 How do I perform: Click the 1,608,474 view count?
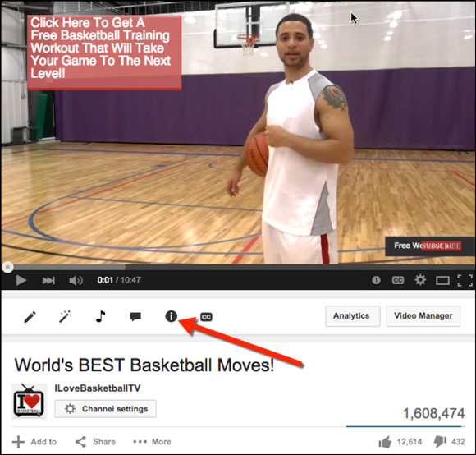point(433,413)
